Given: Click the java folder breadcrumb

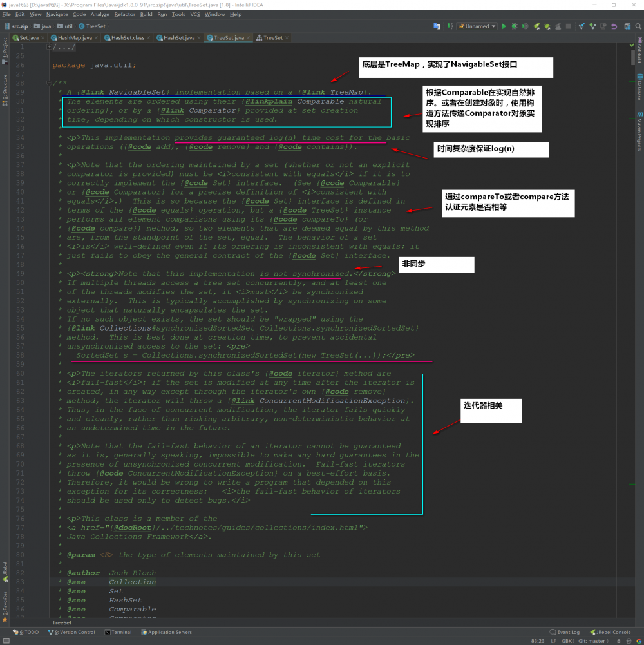Looking at the screenshot, I should [43, 26].
